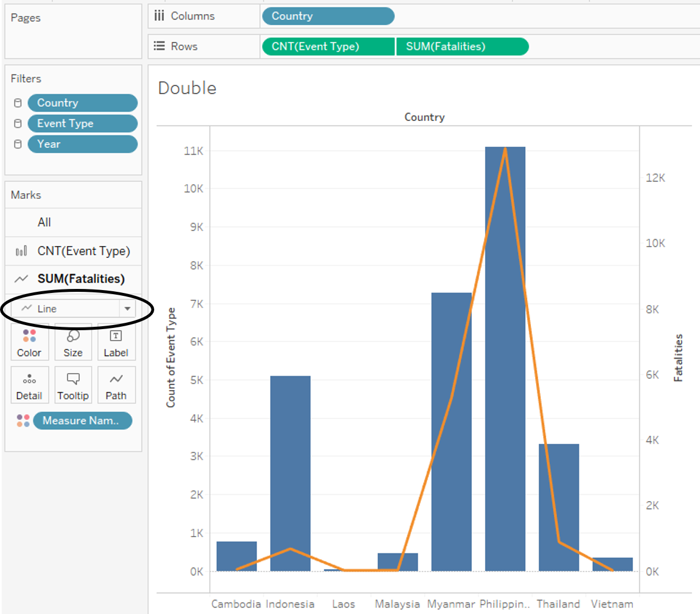700x614 pixels.
Task: Open the Size mark card
Action: coord(73,343)
